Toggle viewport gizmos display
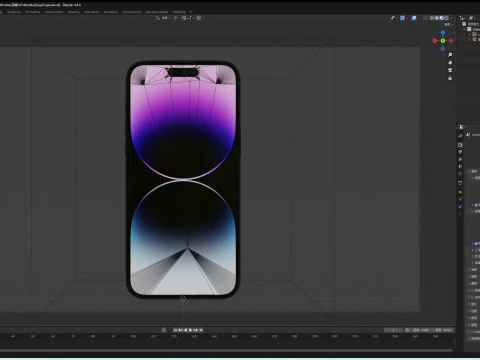 point(402,18)
